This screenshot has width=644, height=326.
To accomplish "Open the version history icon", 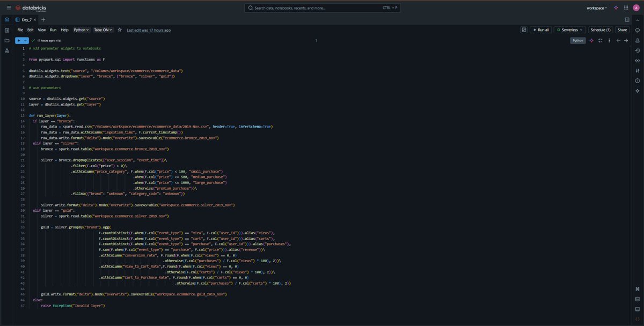I will coord(637,50).
